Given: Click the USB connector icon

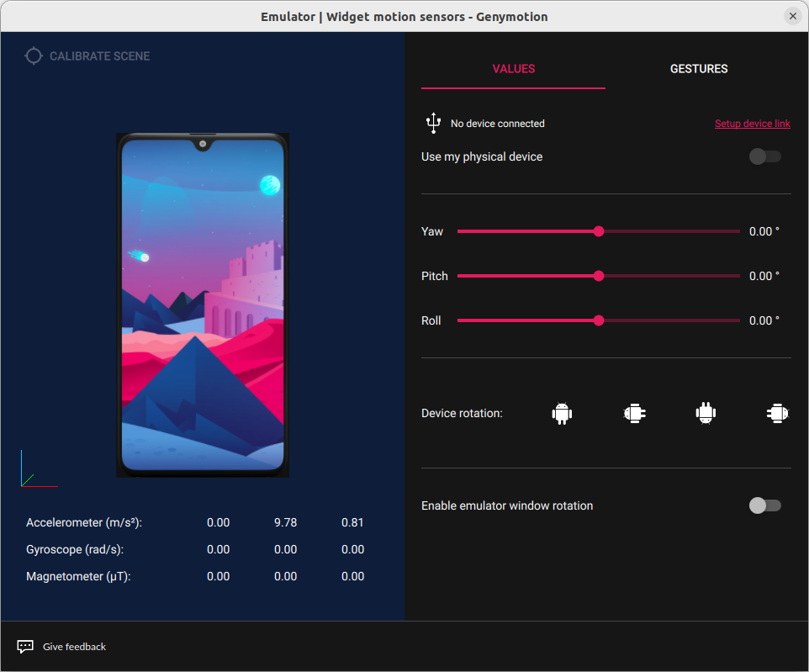Looking at the screenshot, I should click(x=433, y=123).
